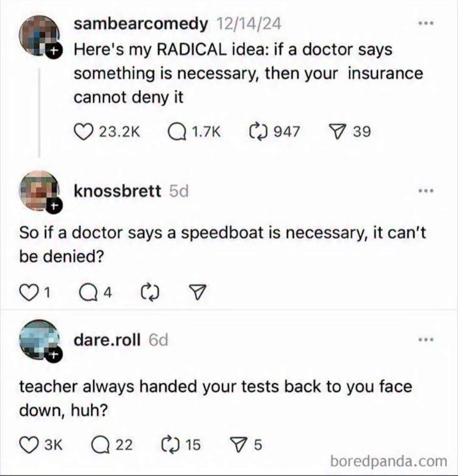Open more options for dare.roll's reply
The width and height of the screenshot is (458, 476).
pyautogui.click(x=425, y=340)
